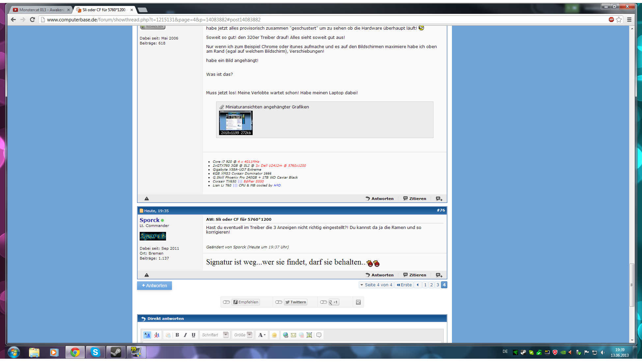
Task: Apply italic formatting in reply editor
Action: click(x=185, y=335)
